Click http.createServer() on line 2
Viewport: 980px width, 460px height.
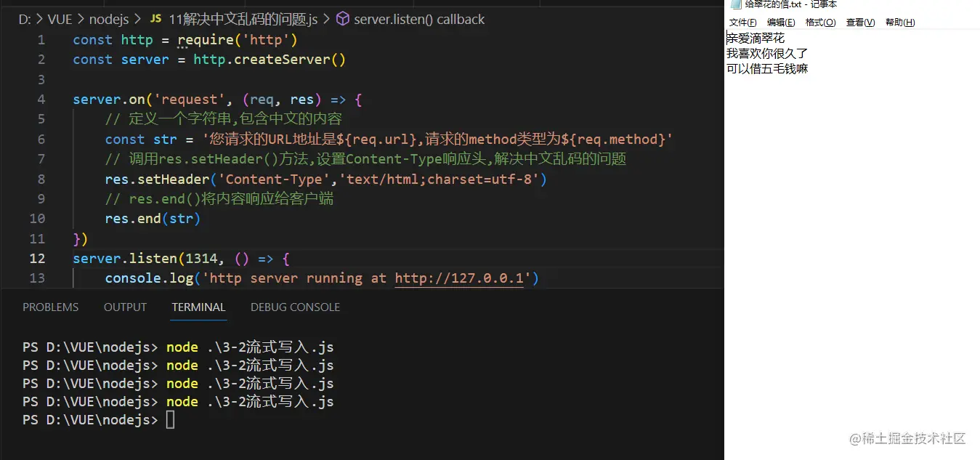coord(270,60)
